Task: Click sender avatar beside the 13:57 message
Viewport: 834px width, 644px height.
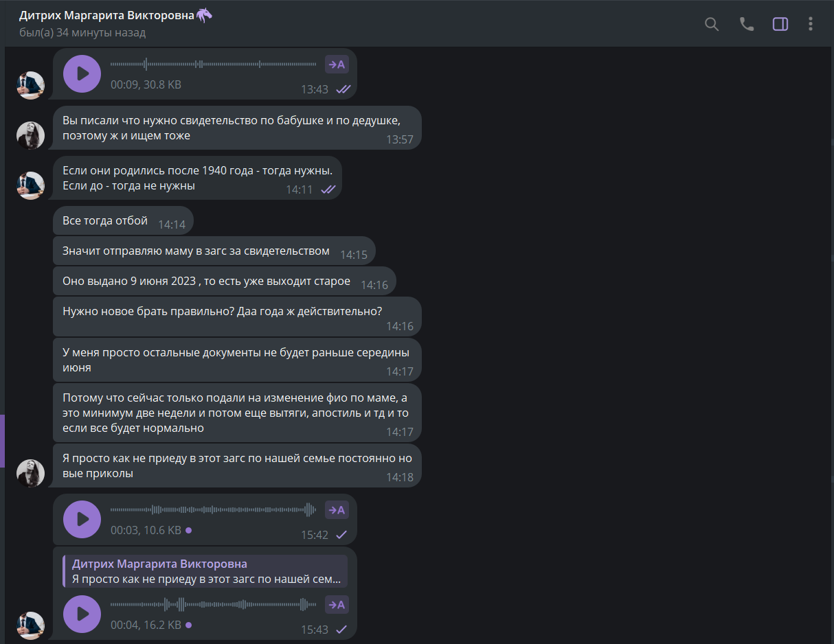Action: (x=30, y=135)
